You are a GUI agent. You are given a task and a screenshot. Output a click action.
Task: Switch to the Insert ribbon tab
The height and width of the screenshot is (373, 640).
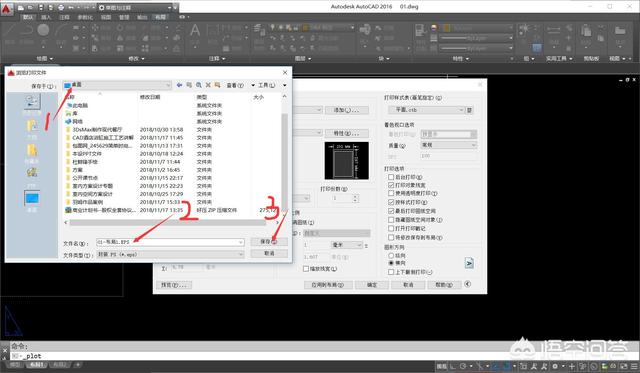pyautogui.click(x=46, y=17)
